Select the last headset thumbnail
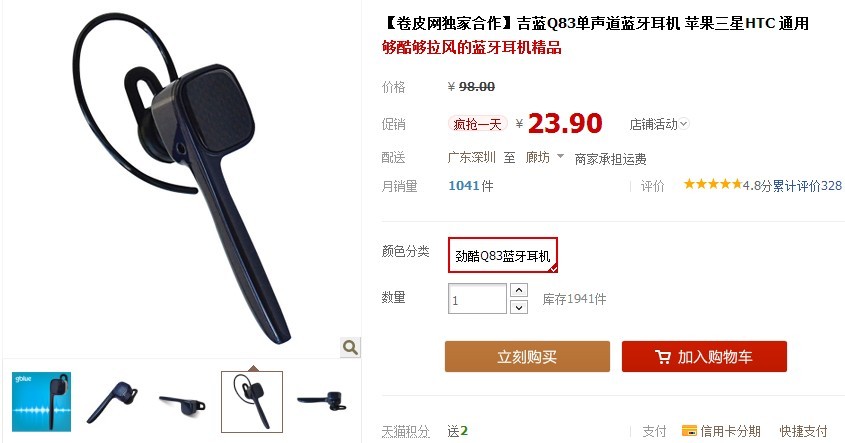 322,402
